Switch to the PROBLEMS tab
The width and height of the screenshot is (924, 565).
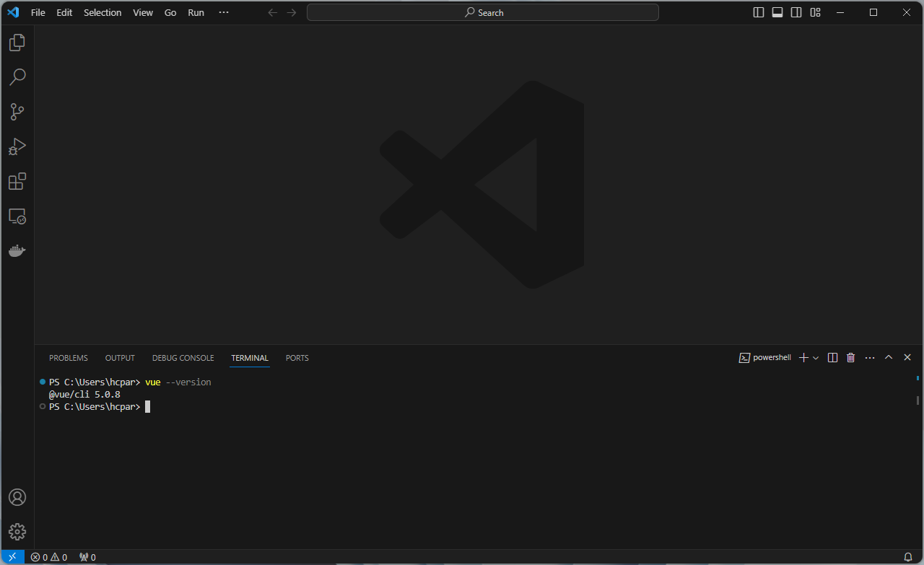69,358
